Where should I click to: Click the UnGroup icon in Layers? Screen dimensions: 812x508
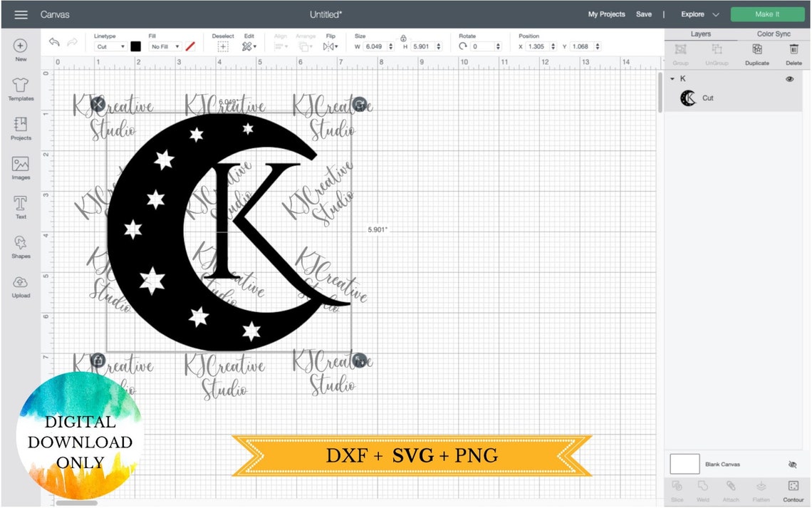coord(717,49)
